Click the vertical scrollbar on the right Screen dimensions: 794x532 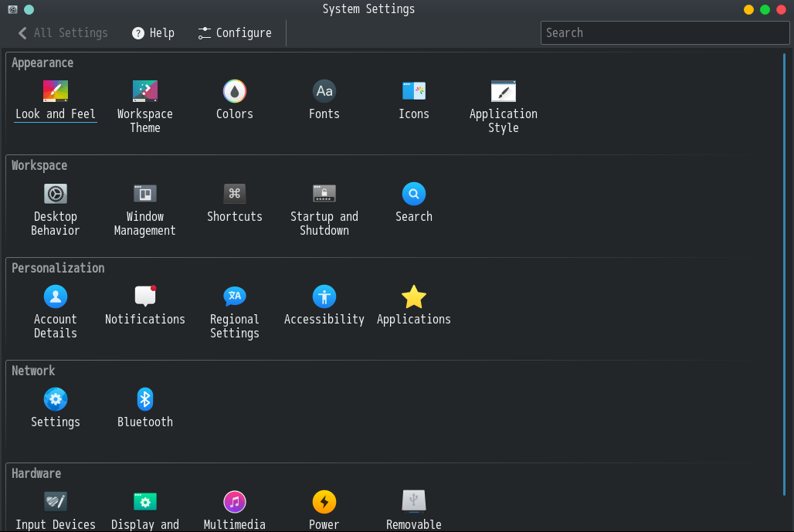pos(785,273)
